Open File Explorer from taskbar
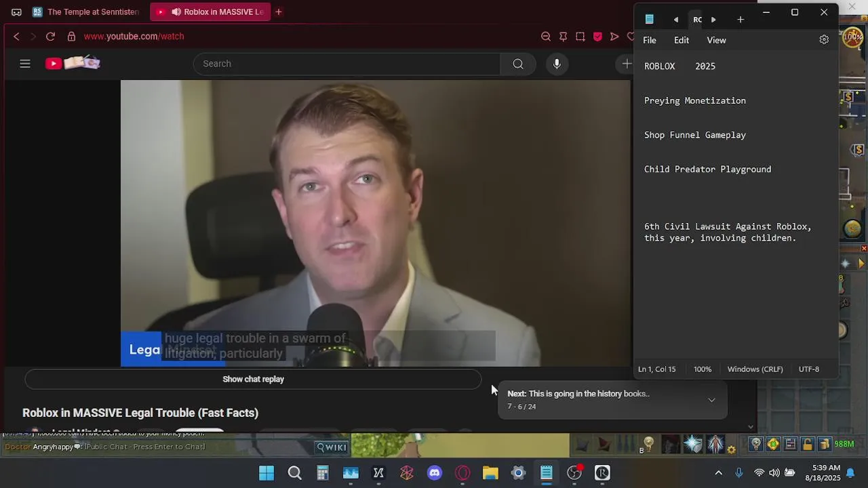 (490, 473)
